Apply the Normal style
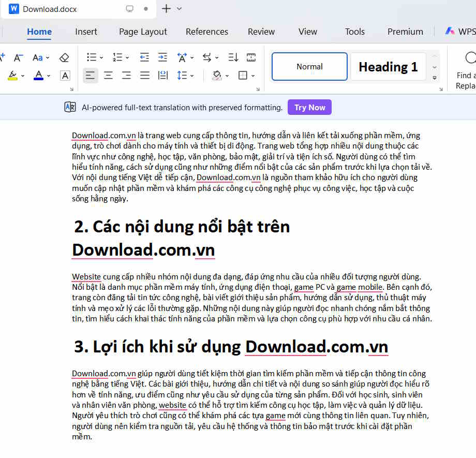Screen dimensions: 476x458 [x=309, y=67]
